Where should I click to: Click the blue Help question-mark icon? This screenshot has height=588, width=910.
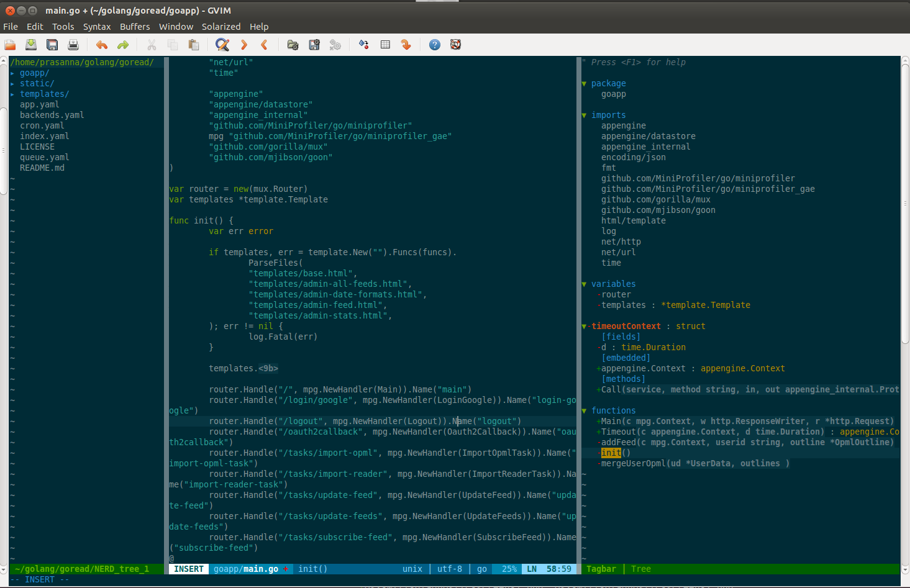[x=435, y=45]
